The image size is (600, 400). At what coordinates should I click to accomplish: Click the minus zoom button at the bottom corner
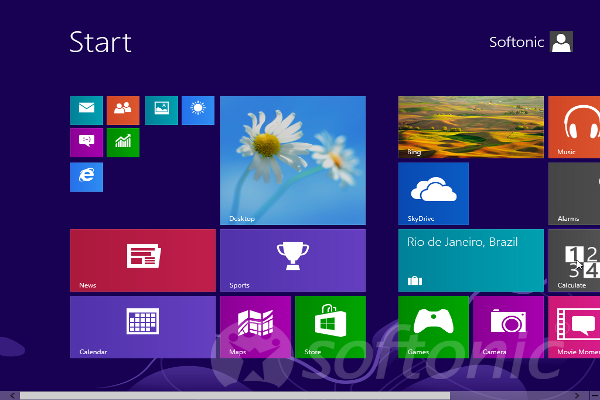tap(595, 395)
